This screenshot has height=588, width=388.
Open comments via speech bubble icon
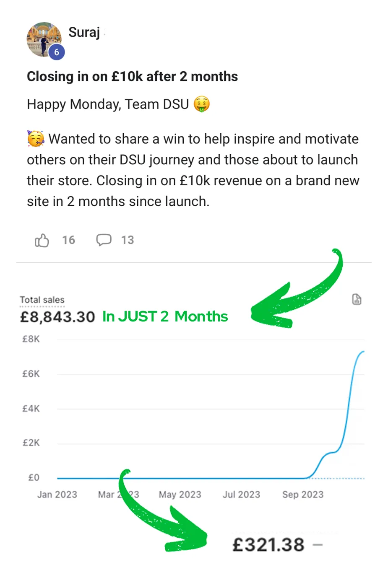click(104, 240)
